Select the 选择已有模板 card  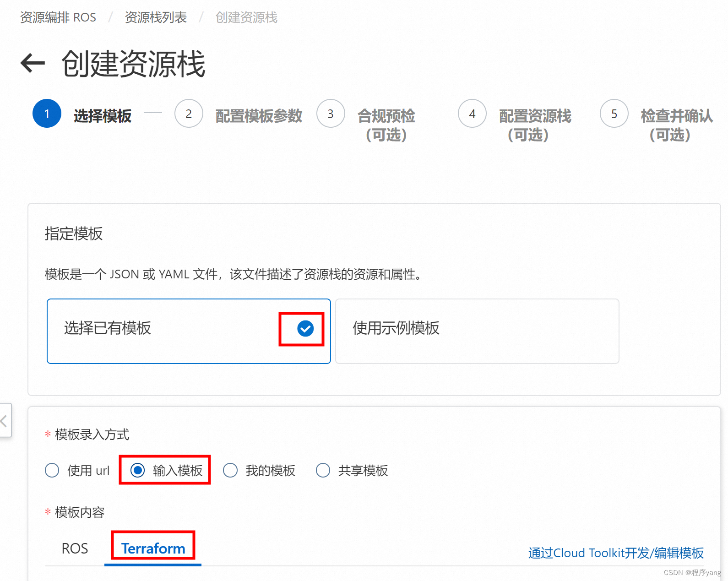click(189, 331)
